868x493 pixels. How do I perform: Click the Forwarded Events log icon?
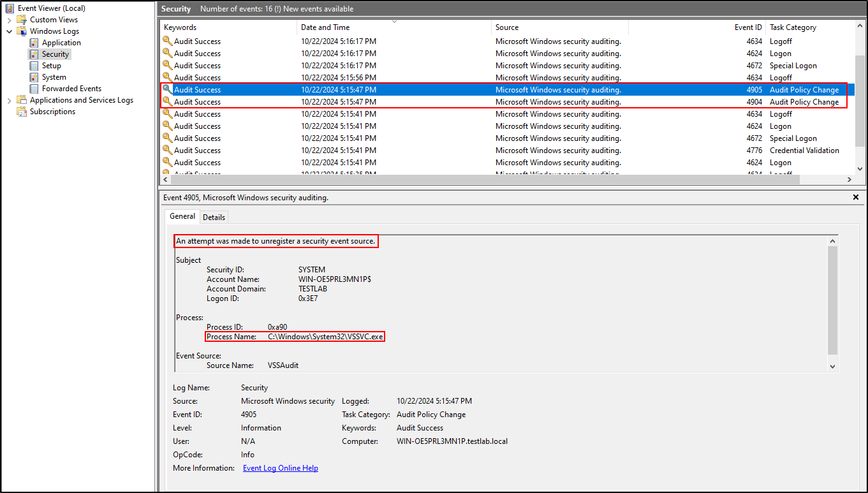[34, 89]
